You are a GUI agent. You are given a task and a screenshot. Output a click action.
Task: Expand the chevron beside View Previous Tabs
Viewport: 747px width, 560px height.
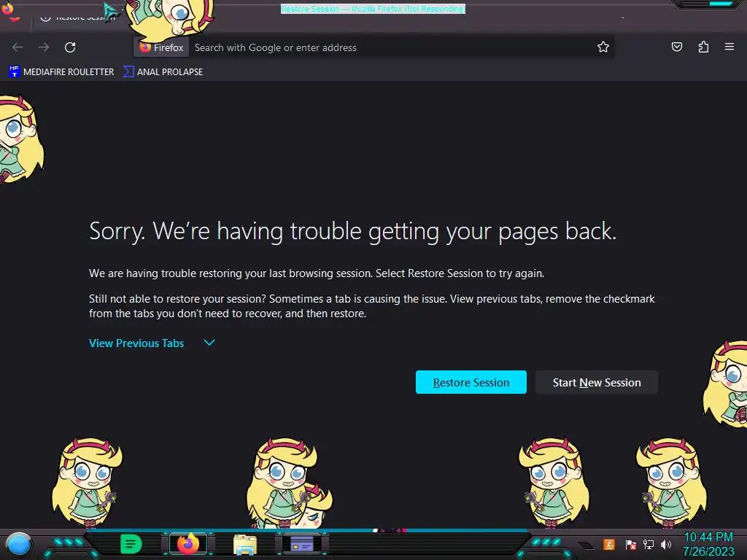tap(209, 343)
